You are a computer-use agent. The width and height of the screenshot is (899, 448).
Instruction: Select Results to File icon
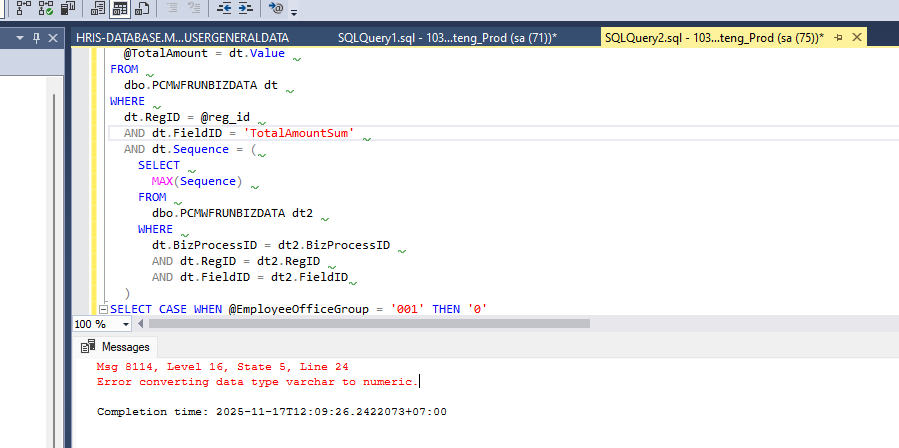(x=141, y=9)
